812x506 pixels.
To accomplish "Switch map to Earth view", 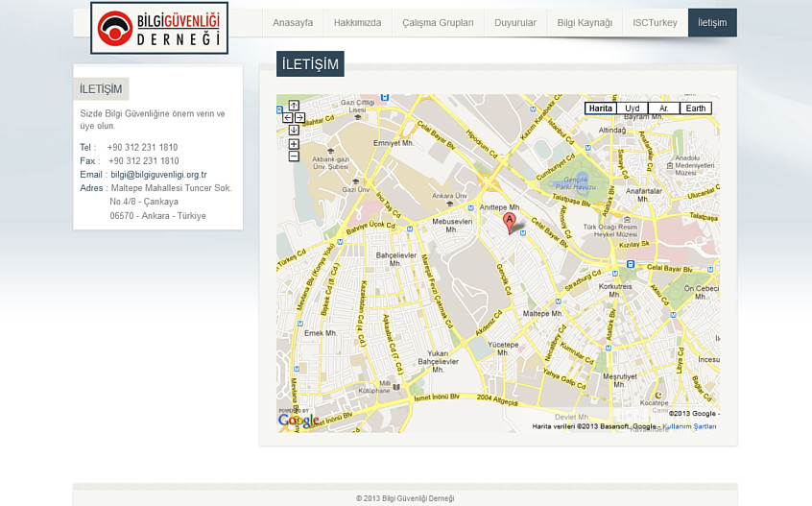I will tap(696, 108).
